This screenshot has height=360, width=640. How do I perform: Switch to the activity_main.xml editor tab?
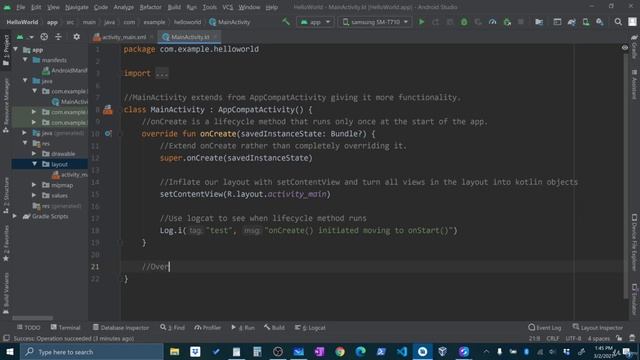coord(123,37)
